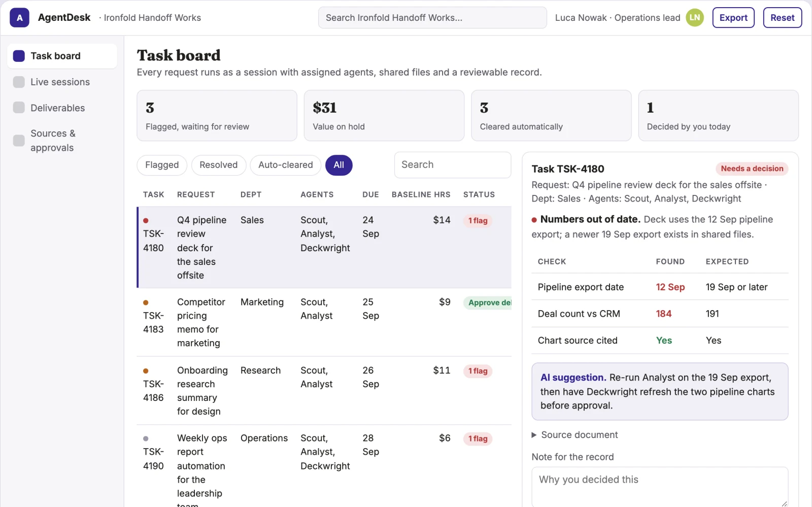Click the orange dot of TSK-4183
Viewport: 812px width, 507px height.
click(146, 302)
